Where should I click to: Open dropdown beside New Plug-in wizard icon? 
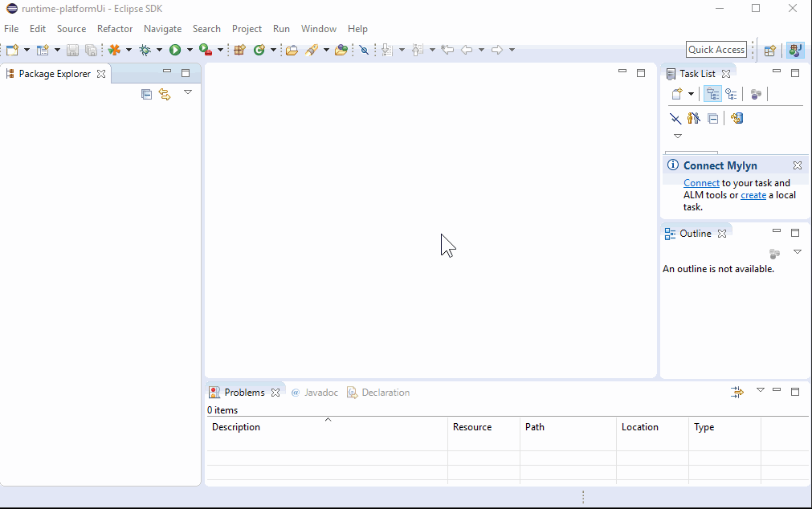[x=57, y=50]
